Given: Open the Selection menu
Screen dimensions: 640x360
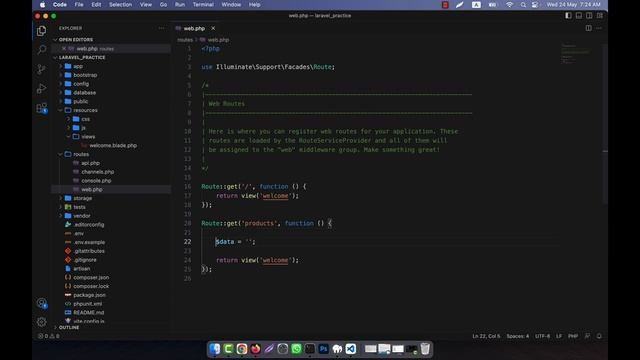Looking at the screenshot, I should click(x=120, y=5).
